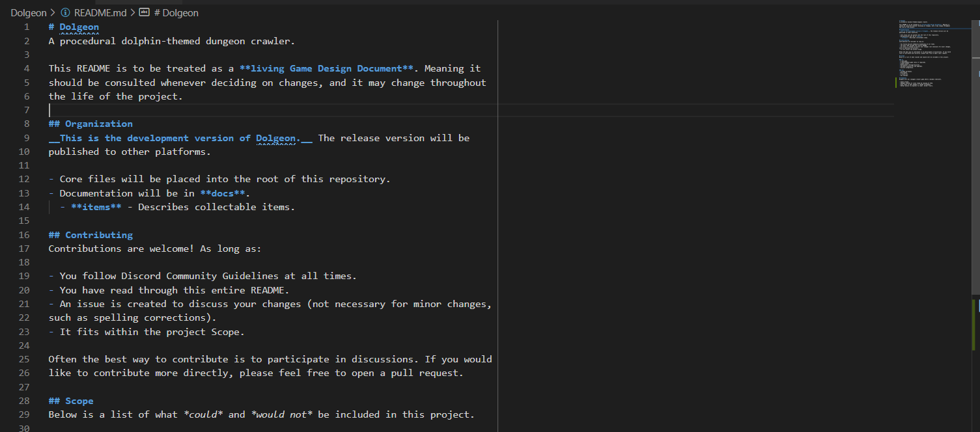The image size is (980, 432).
Task: Click the info icon beside README.md breadcrumb
Action: pyautogui.click(x=64, y=12)
